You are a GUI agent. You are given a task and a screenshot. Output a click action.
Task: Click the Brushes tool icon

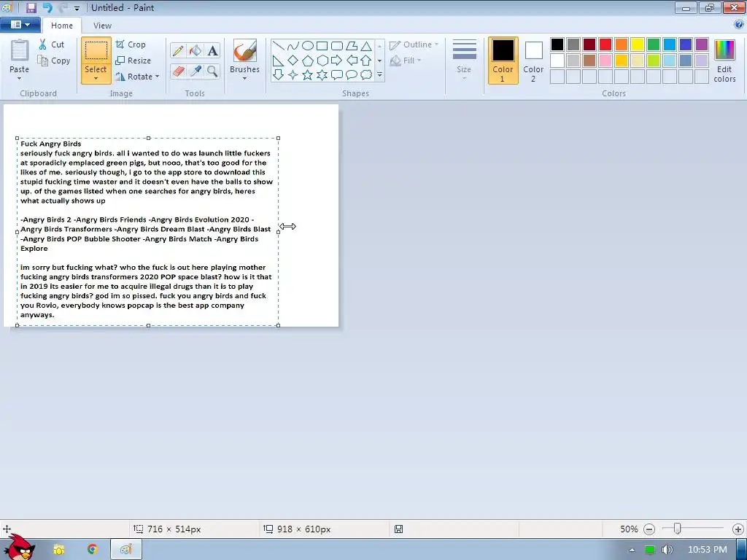coord(244,50)
